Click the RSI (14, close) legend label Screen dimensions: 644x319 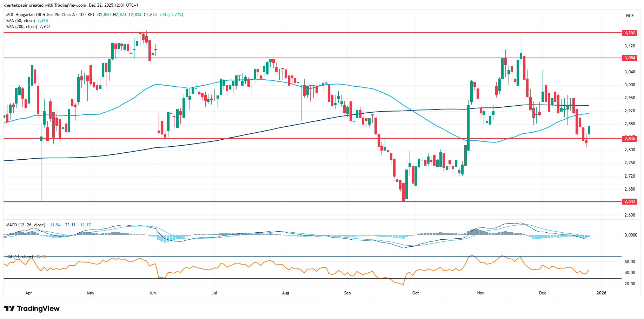[x=20, y=257]
